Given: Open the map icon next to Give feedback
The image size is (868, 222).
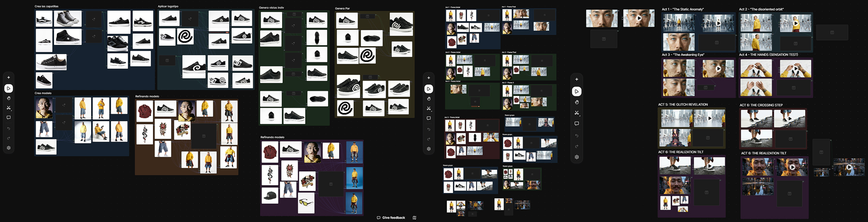Looking at the screenshot, I should pyautogui.click(x=414, y=218).
